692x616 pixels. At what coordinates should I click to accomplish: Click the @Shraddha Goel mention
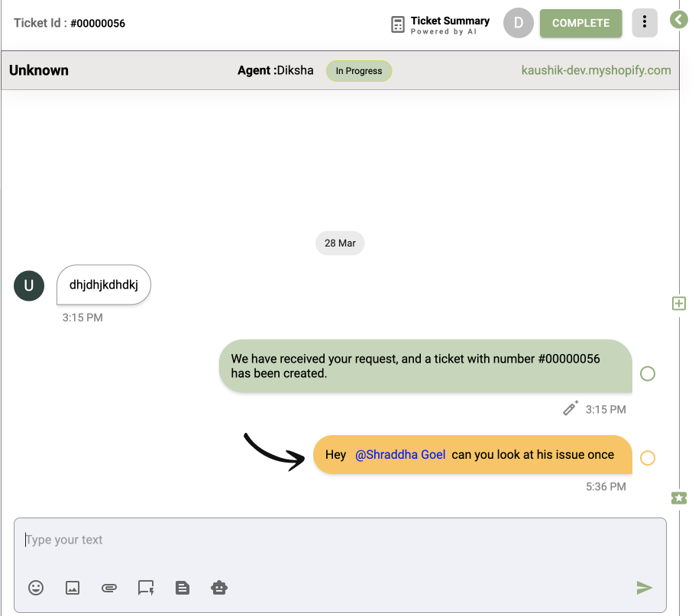pos(400,455)
